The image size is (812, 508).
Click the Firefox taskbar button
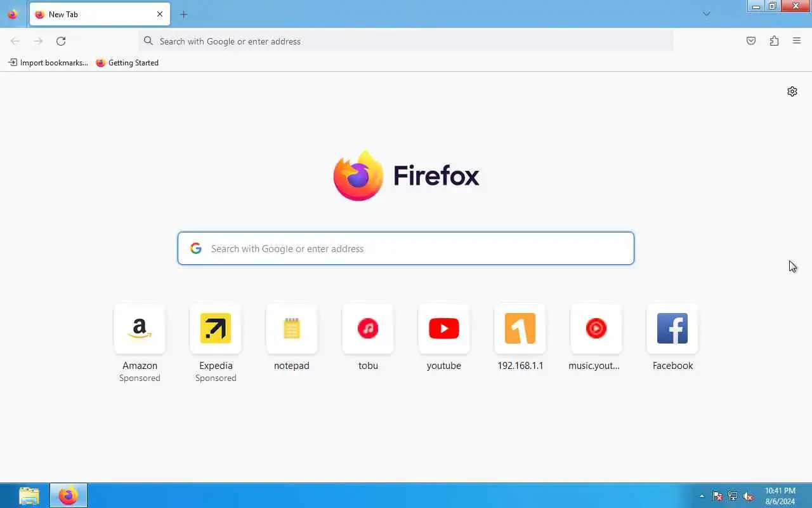[69, 495]
